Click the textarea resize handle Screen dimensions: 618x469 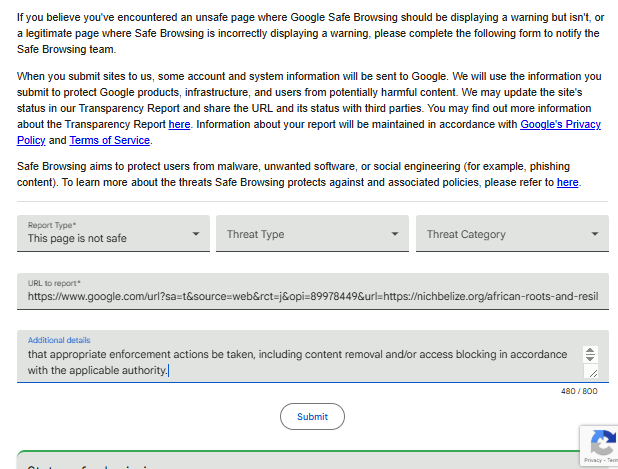point(592,372)
